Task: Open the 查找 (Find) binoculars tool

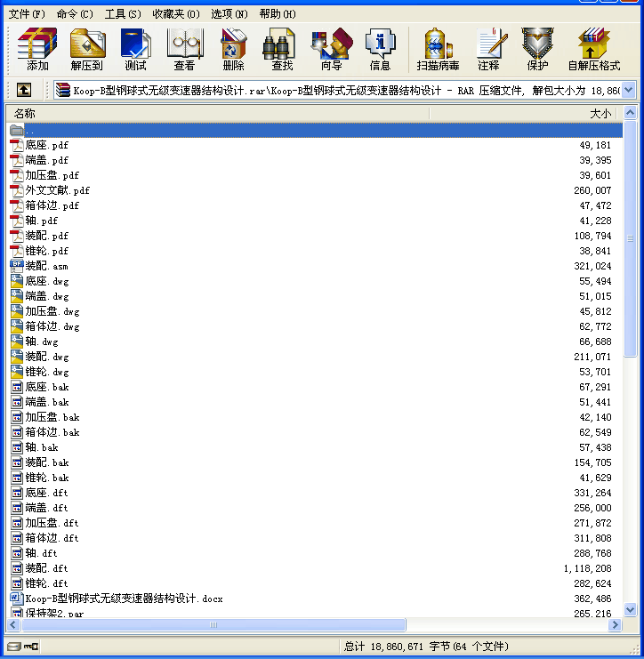Action: (282, 49)
